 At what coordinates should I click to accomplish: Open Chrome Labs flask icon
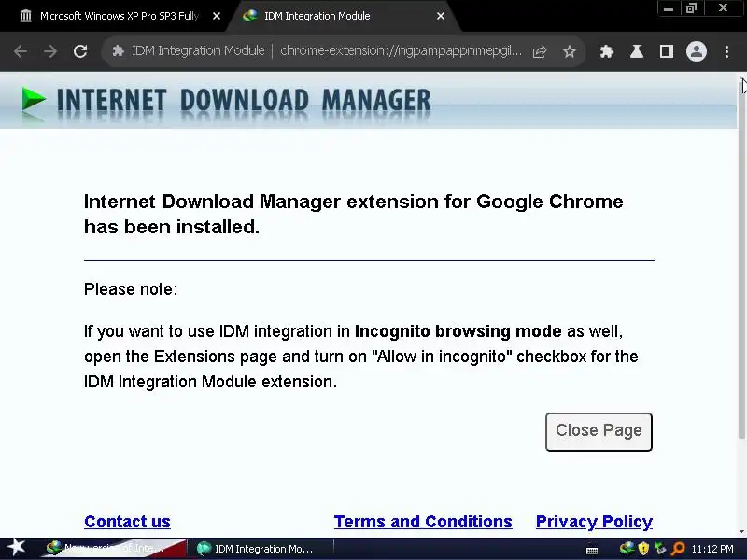[x=637, y=51]
